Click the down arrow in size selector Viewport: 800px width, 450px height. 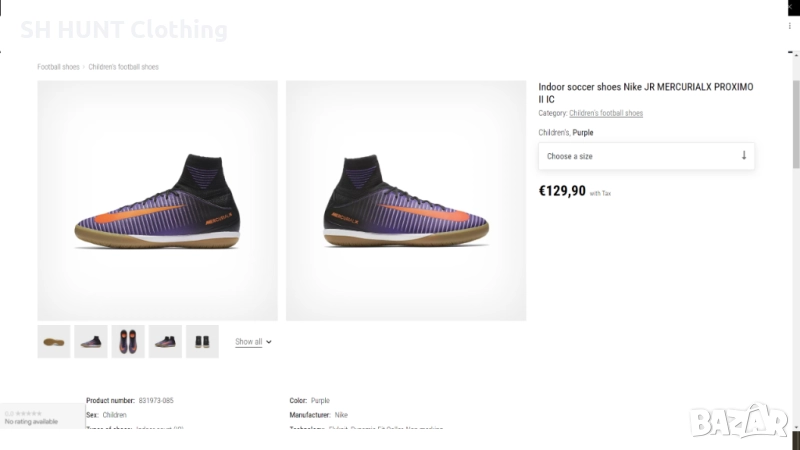743,156
